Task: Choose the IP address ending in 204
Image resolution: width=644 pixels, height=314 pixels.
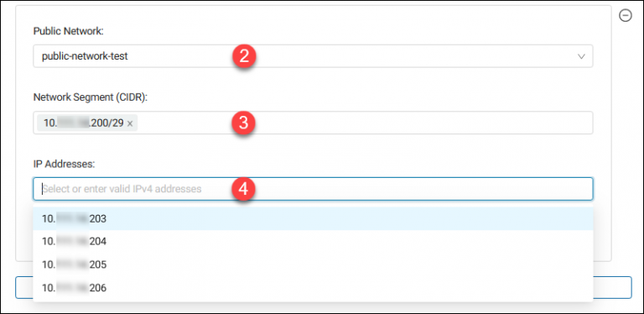Action: pos(313,242)
